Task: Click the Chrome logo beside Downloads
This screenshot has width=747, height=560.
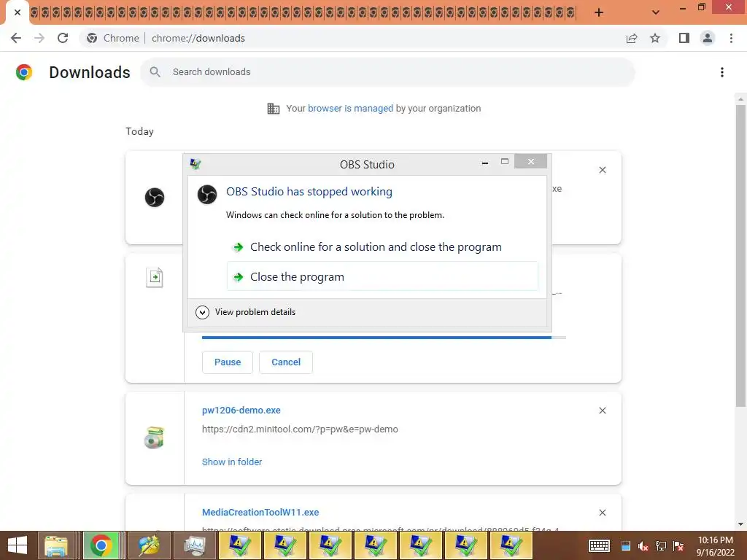Action: [x=24, y=72]
